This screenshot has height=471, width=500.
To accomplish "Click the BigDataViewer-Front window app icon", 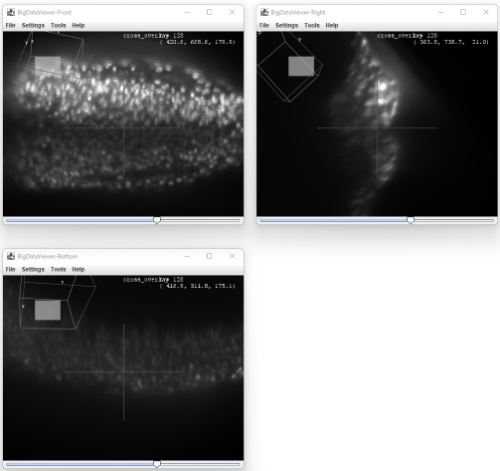I will pos(11,12).
